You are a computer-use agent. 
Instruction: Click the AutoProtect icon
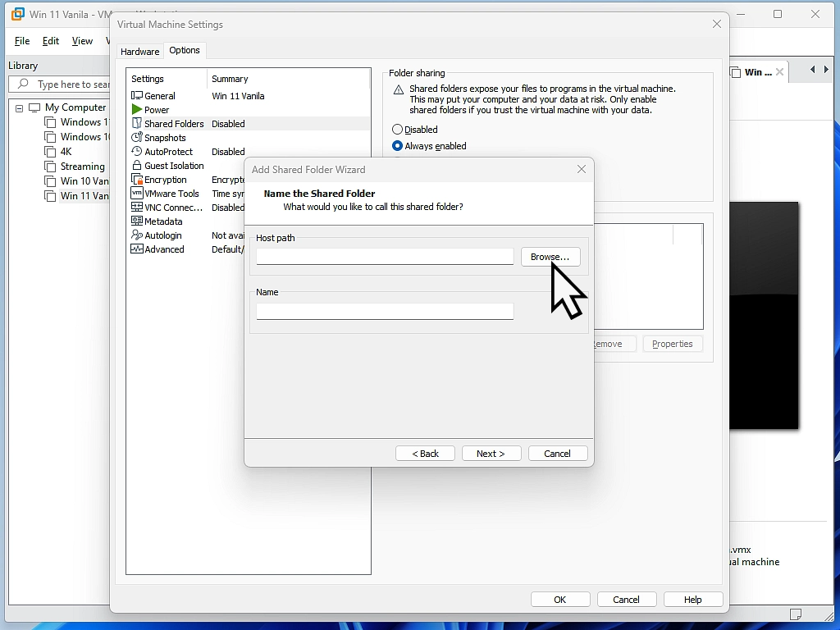[137, 152]
